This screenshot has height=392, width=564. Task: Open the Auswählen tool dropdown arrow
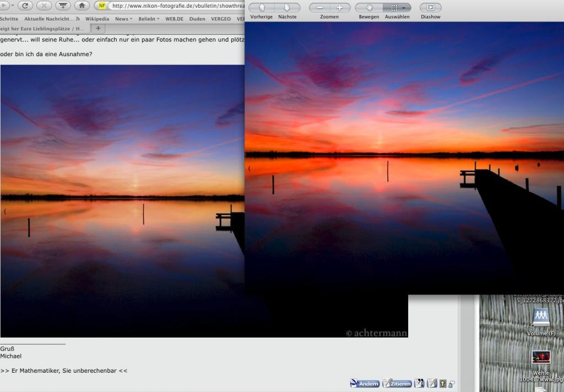404,8
